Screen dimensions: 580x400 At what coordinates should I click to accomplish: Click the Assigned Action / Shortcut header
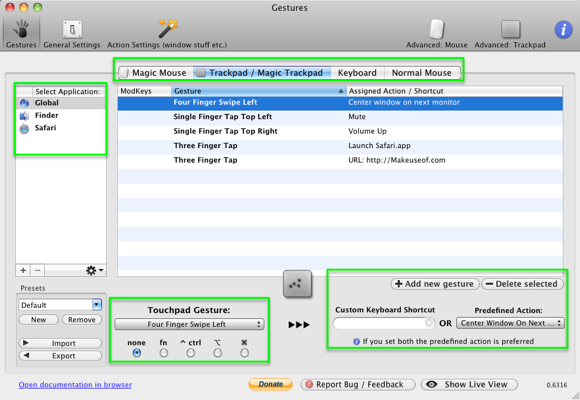click(454, 91)
